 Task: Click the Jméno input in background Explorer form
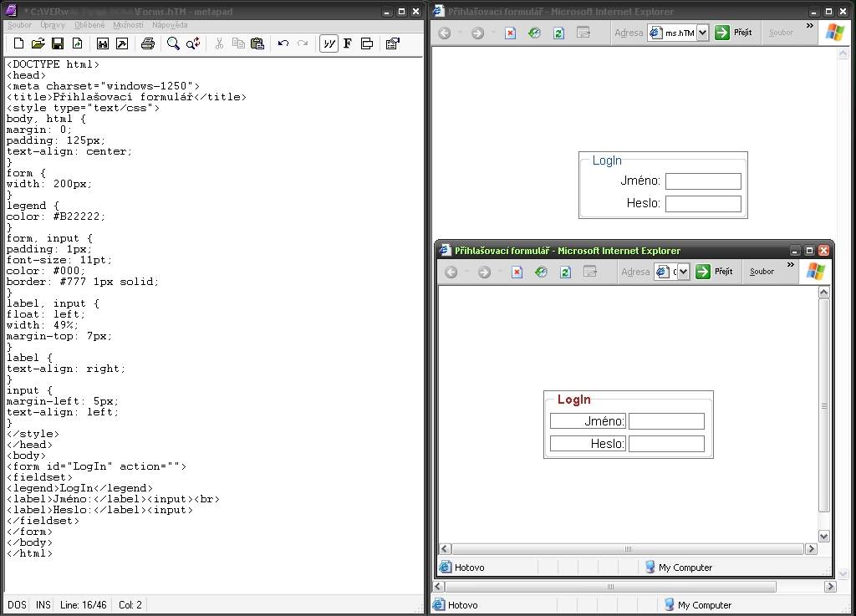point(703,181)
